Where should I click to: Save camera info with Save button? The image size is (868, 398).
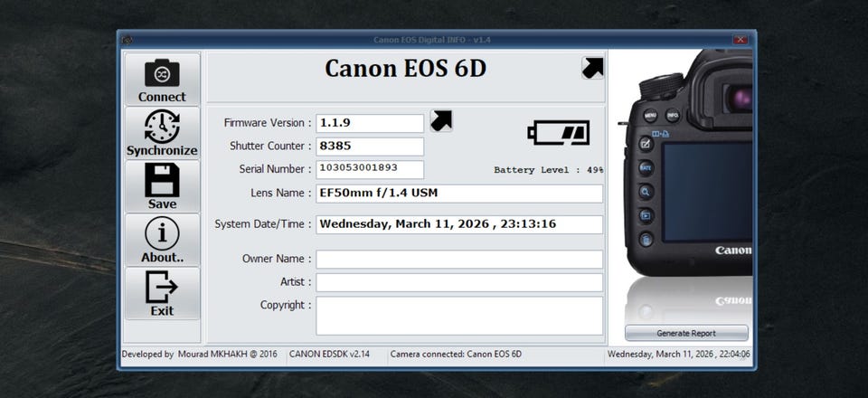[x=162, y=186]
